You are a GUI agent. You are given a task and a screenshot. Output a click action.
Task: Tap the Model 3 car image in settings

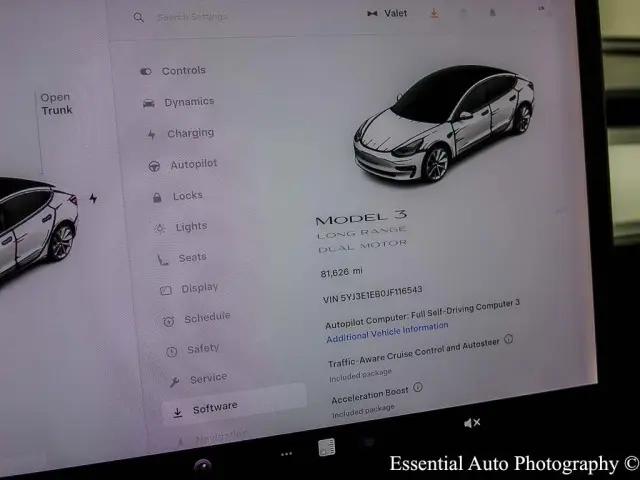[x=444, y=124]
